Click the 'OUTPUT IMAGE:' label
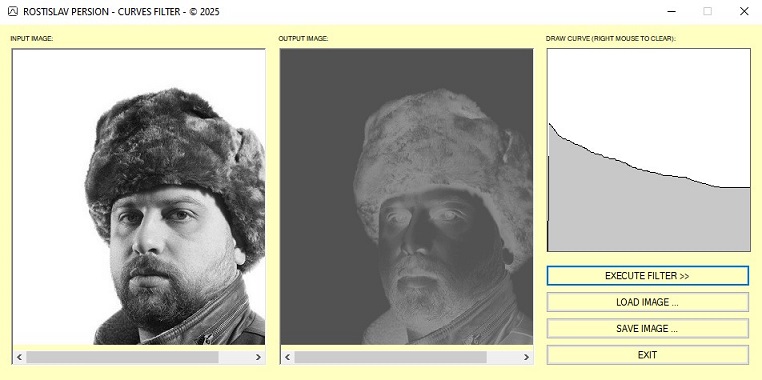 pyautogui.click(x=303, y=38)
